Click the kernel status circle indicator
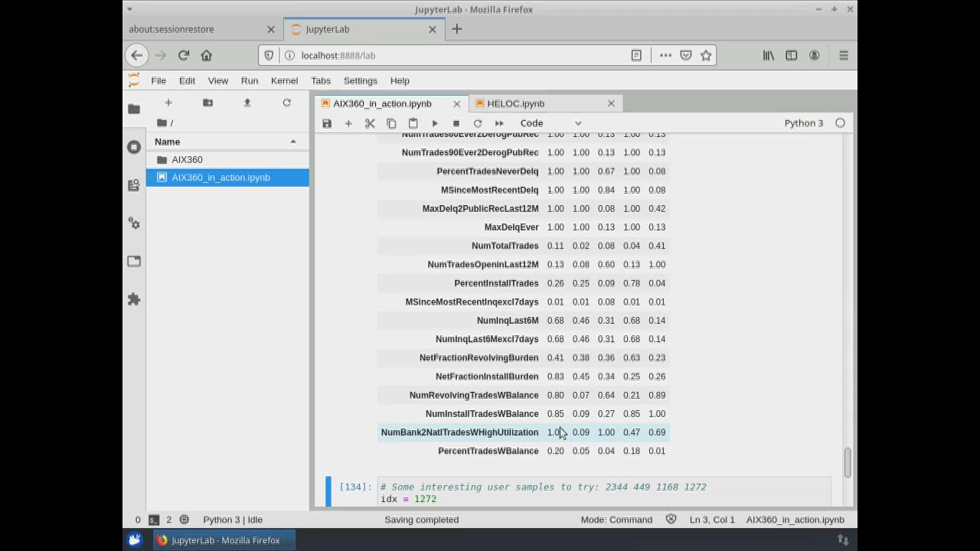The height and width of the screenshot is (551, 980). [x=840, y=123]
